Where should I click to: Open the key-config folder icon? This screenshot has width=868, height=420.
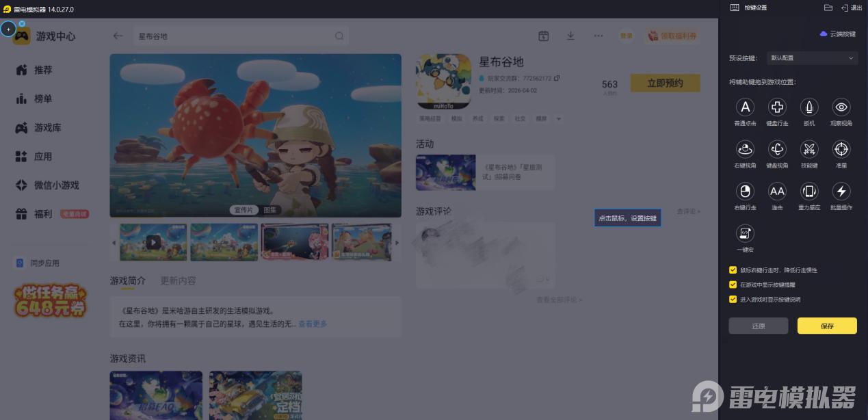point(828,8)
